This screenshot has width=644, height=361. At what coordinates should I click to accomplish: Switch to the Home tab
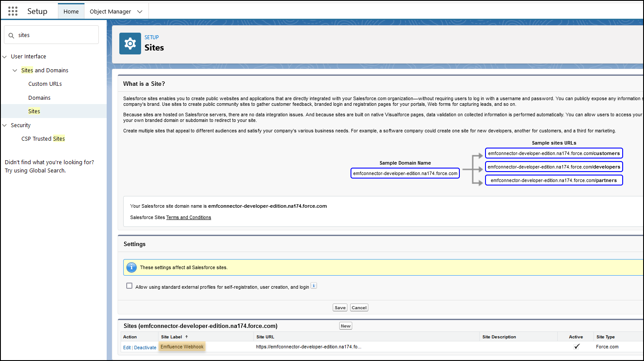click(71, 12)
